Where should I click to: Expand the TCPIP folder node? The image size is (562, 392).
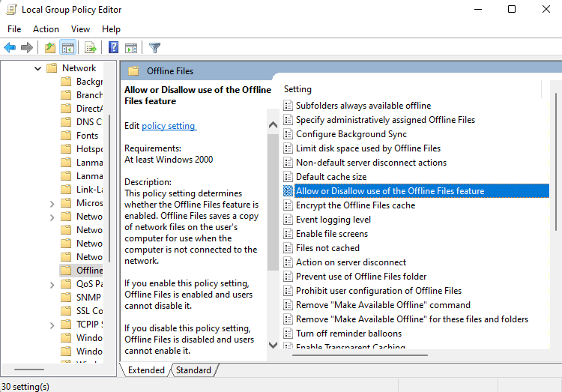pyautogui.click(x=52, y=325)
